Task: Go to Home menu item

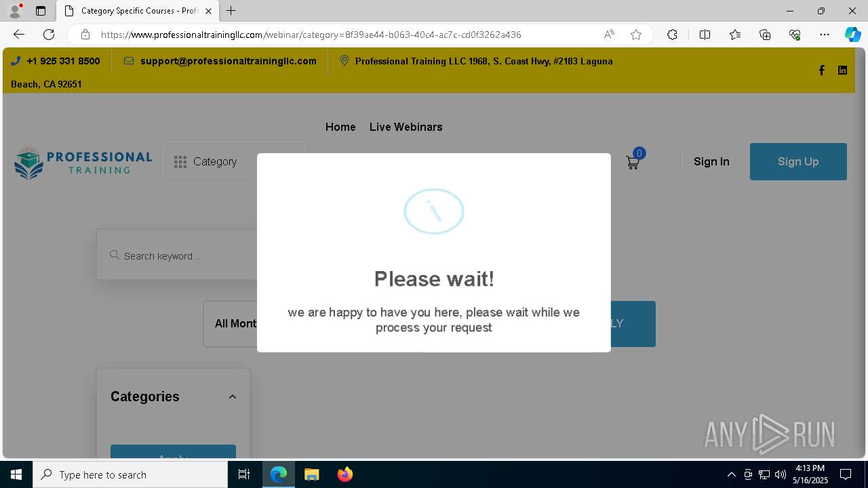Action: point(340,127)
